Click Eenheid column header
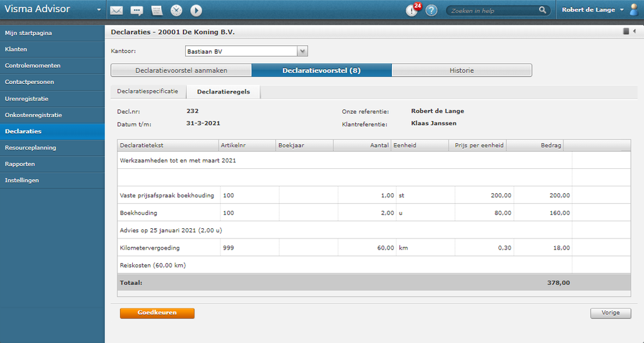Image resolution: width=644 pixels, height=343 pixels. point(420,146)
